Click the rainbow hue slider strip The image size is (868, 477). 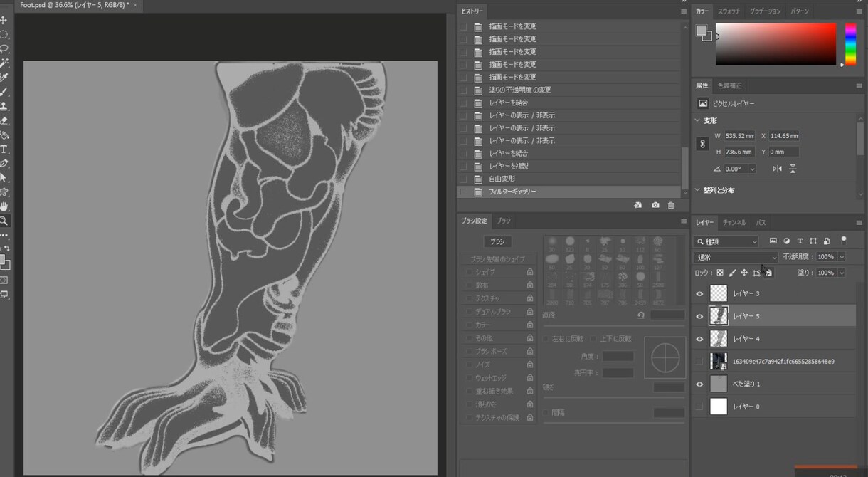[x=850, y=44]
